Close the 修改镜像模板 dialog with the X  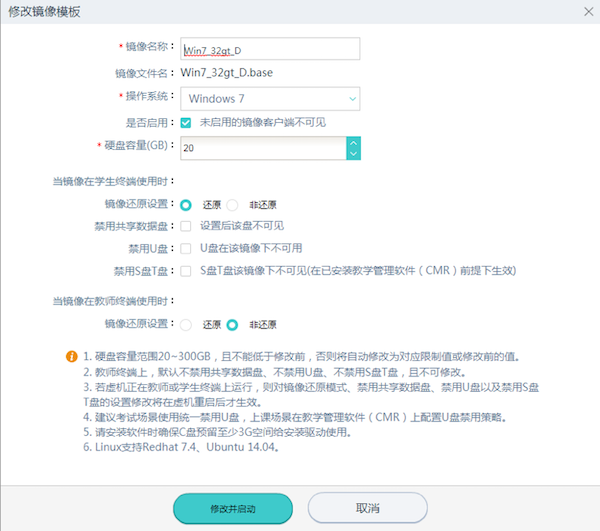point(585,11)
